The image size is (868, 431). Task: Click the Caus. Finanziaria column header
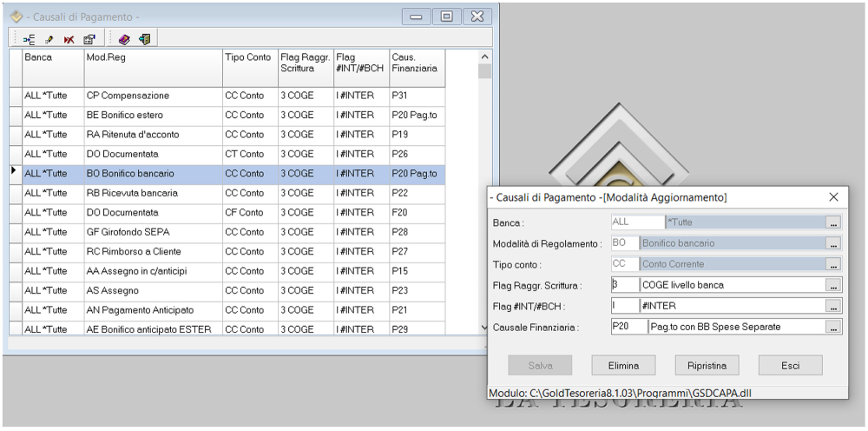coord(417,62)
